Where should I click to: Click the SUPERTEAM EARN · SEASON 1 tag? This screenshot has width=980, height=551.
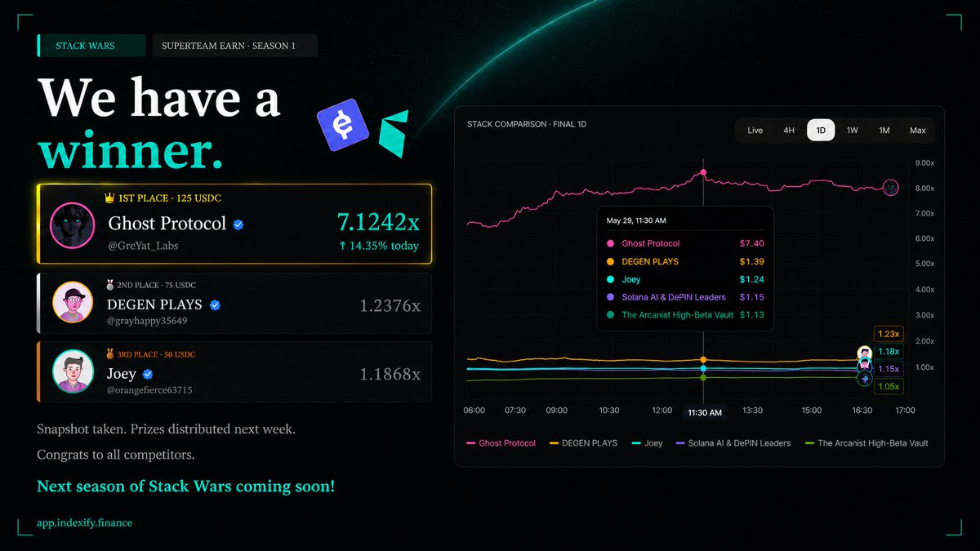(x=235, y=46)
